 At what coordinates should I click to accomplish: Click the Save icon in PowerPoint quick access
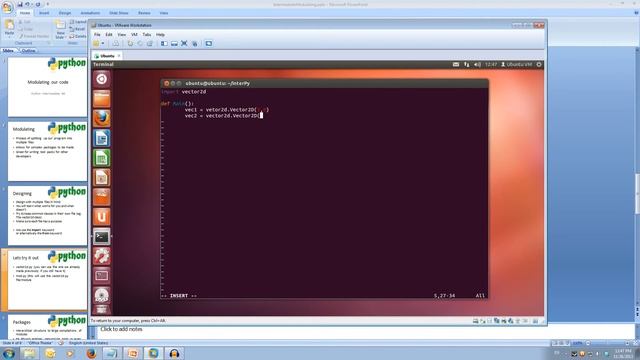[20, 4]
